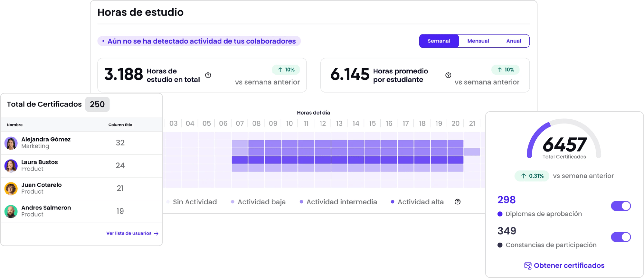Click help icon beside Horas promedio por estudiante

448,75
